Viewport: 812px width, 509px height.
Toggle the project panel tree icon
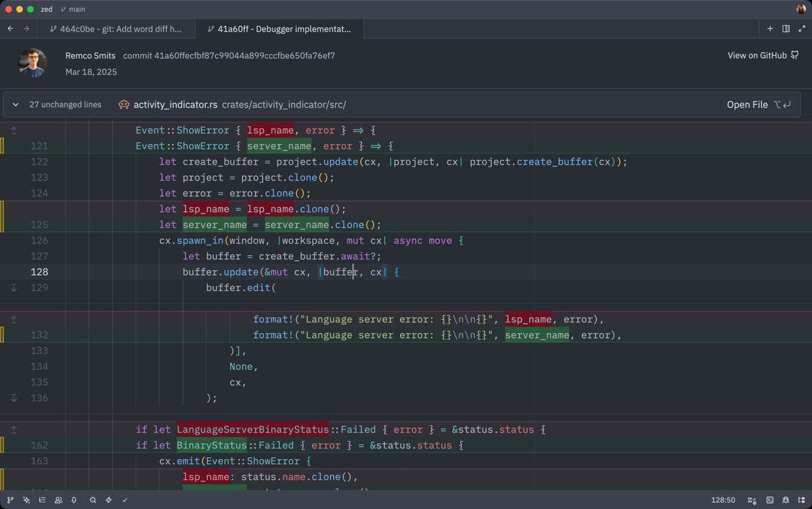(802, 500)
